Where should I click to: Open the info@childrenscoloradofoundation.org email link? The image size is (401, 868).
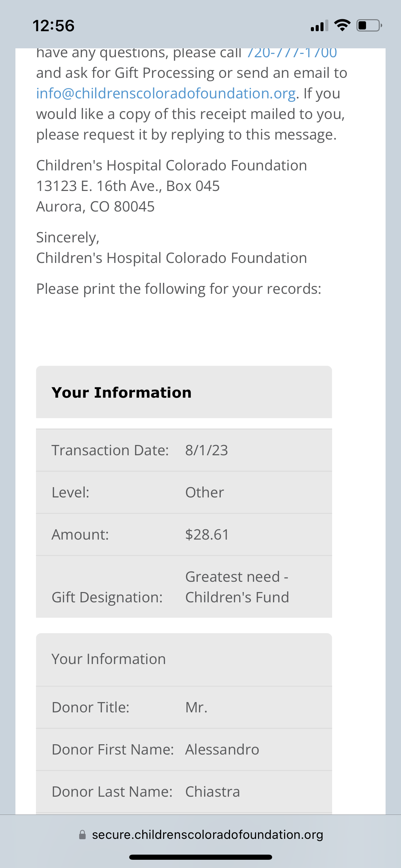coord(166,94)
